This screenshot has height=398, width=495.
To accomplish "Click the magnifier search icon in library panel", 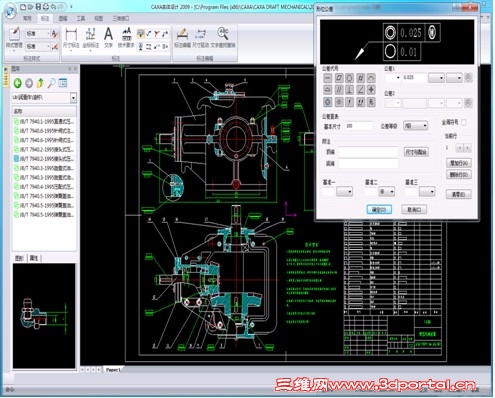I will tap(52, 83).
